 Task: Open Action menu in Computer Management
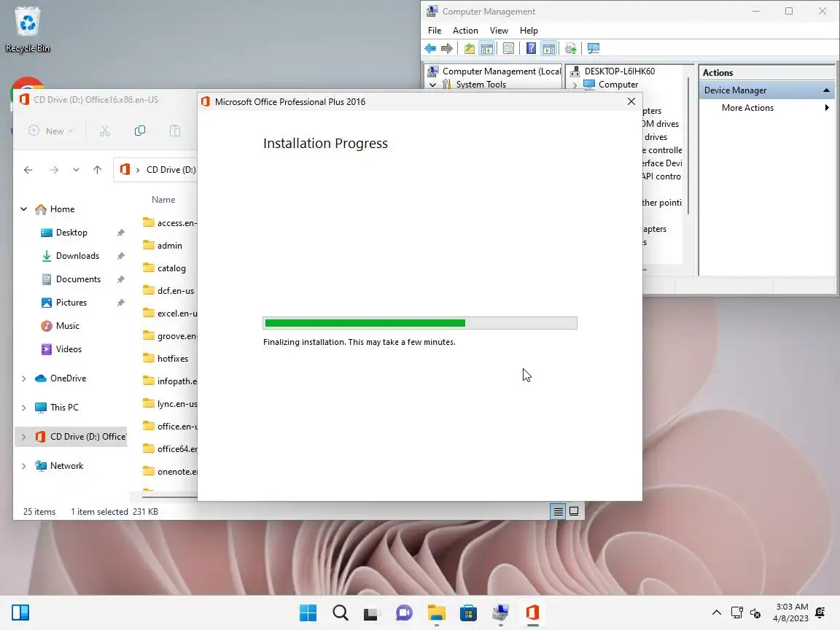pyautogui.click(x=465, y=31)
